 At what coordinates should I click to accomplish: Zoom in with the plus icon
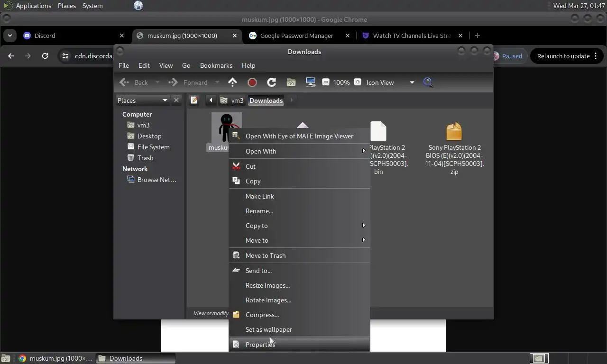coord(358,82)
